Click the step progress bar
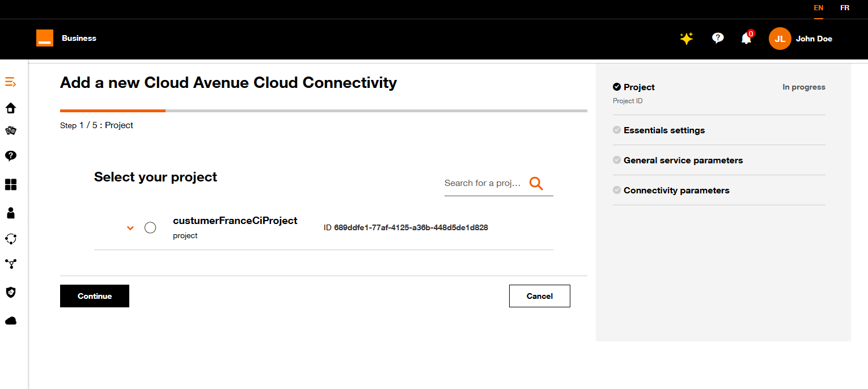 click(x=324, y=111)
